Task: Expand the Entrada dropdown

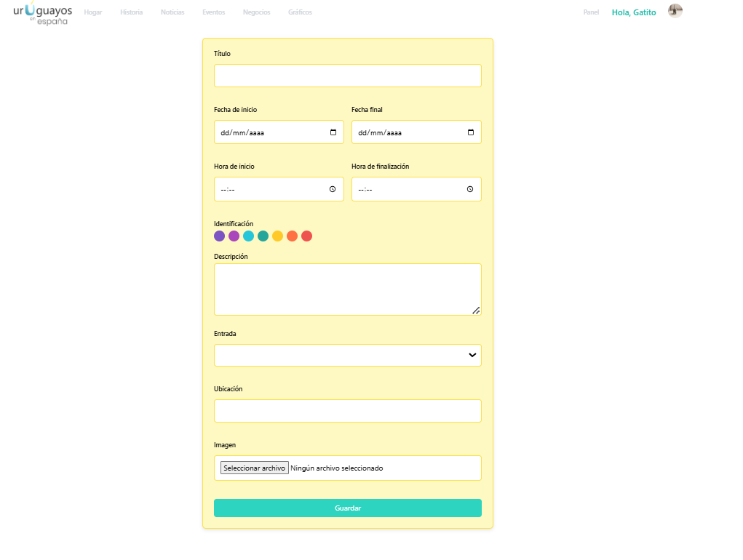Action: click(x=348, y=355)
